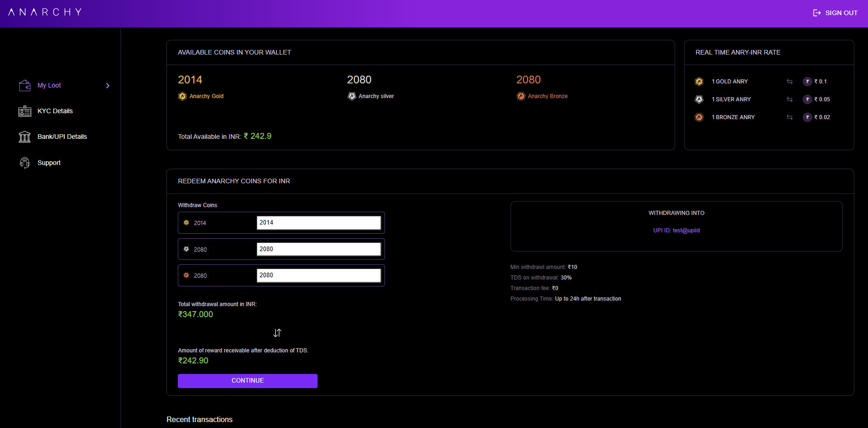Viewport: 868px width, 428px height.
Task: Click the swap arrows icon below withdrawal total
Action: [x=277, y=333]
